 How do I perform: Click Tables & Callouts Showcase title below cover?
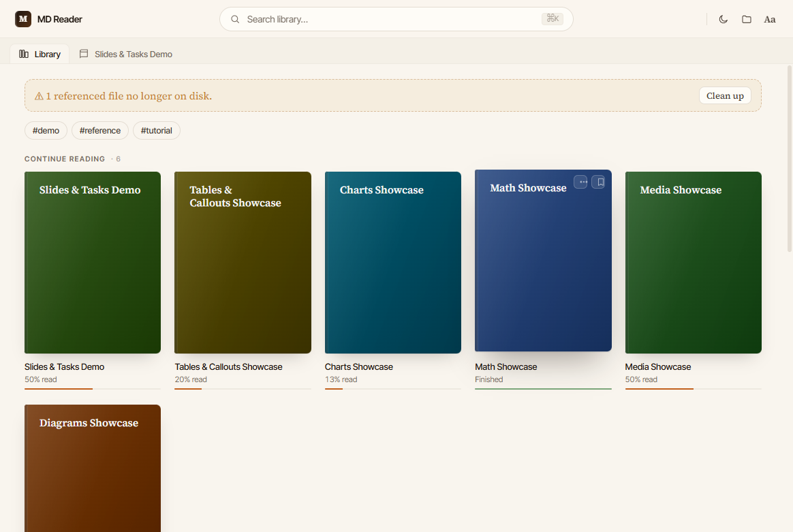coord(229,366)
